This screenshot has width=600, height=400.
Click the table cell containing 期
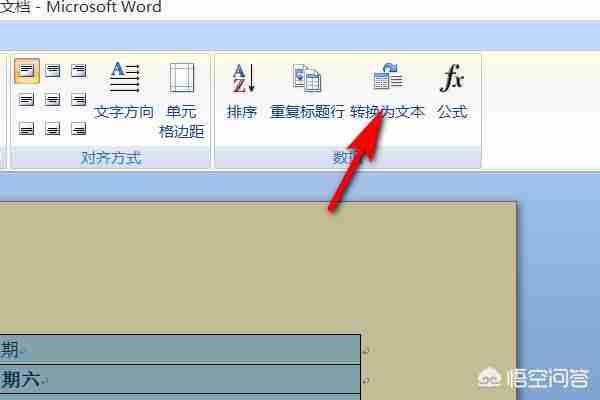[180, 349]
